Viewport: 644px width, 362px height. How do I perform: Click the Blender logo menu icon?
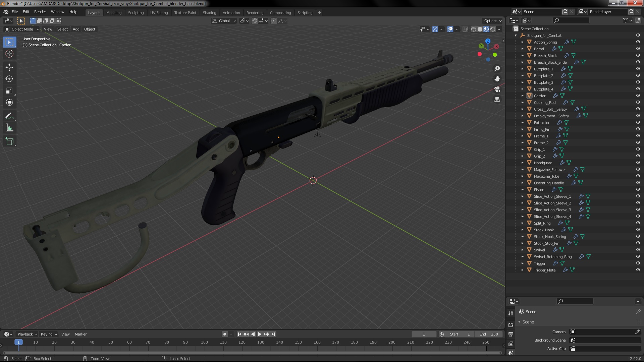pyautogui.click(x=6, y=12)
